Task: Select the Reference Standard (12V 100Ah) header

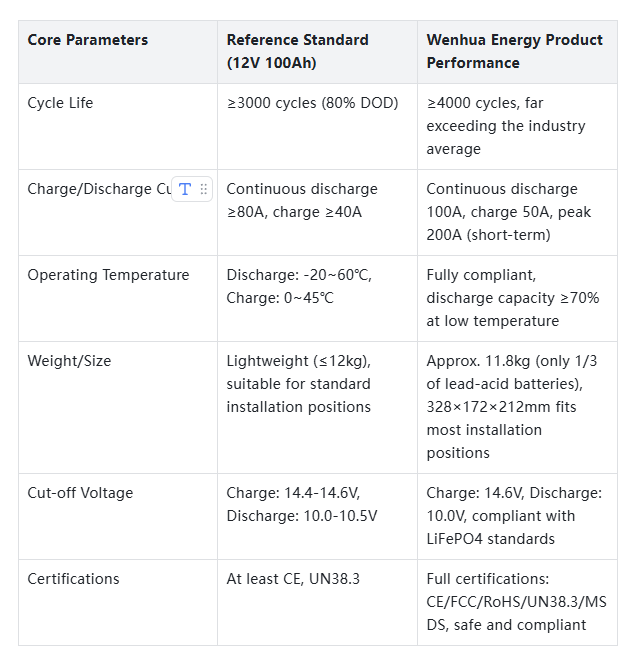Action: 297,51
